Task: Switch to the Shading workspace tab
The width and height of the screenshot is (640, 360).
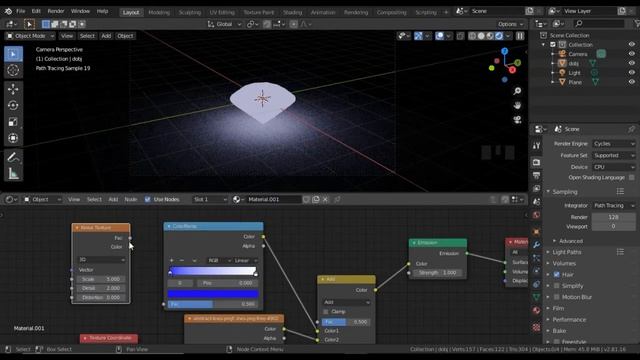Action: click(292, 12)
